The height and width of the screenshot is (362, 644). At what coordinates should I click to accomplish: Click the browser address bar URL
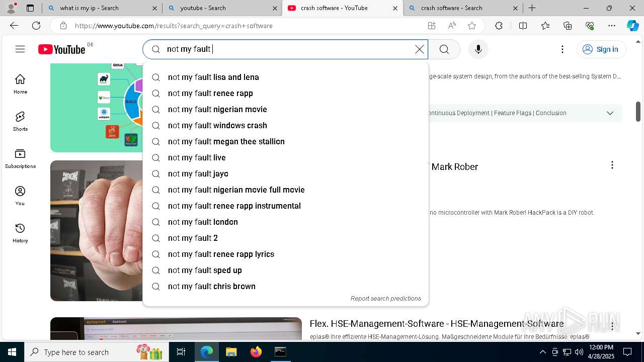tap(174, 26)
